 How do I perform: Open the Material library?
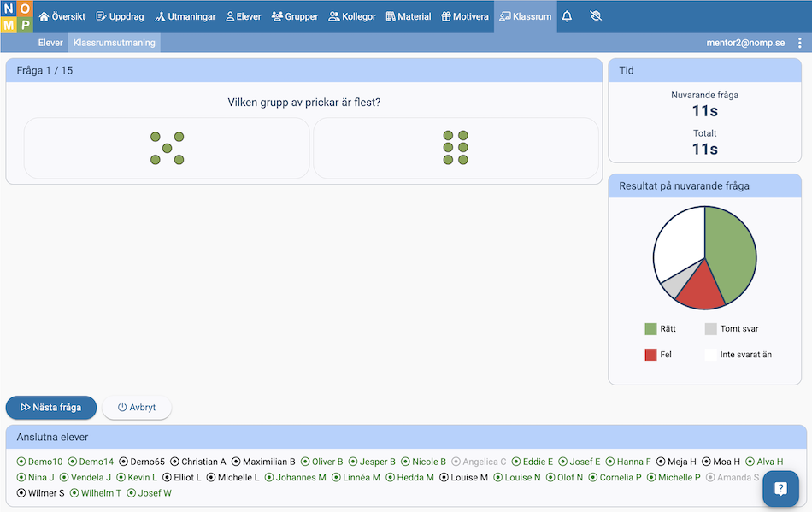[409, 16]
